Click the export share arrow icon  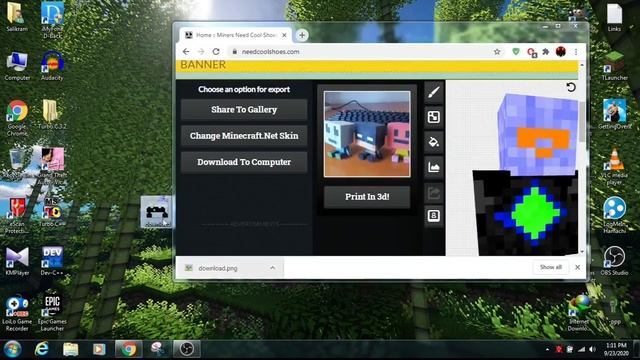[x=433, y=192]
